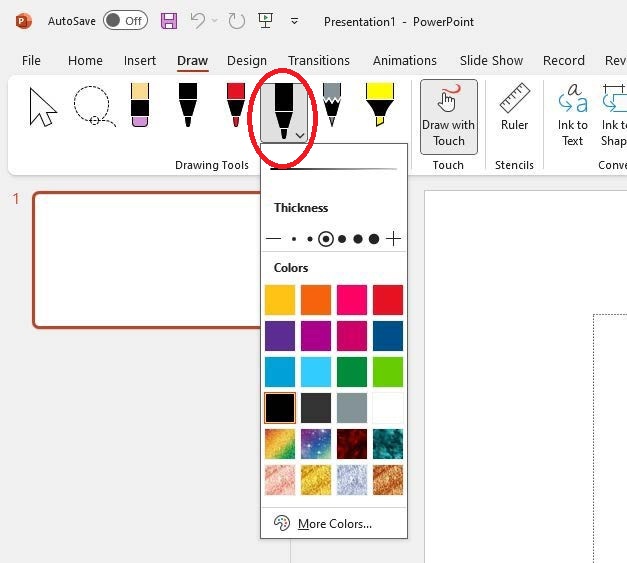Pick the dark green color swatch
The image size is (627, 563).
tap(352, 372)
